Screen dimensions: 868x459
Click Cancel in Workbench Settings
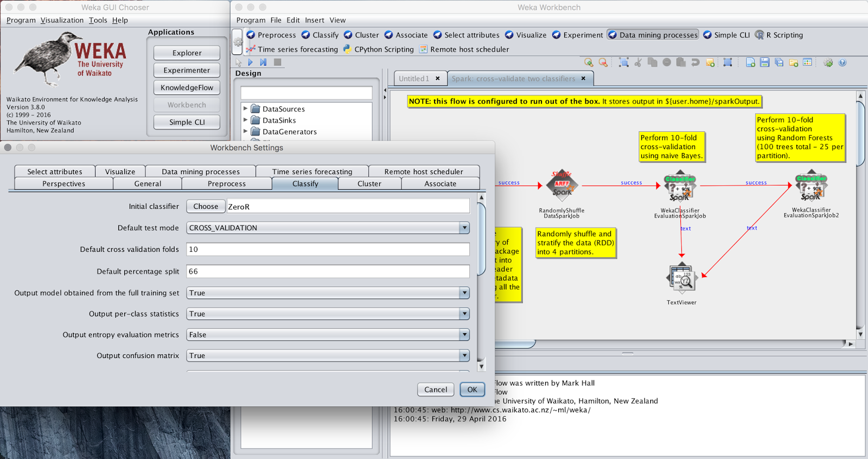[x=436, y=389]
